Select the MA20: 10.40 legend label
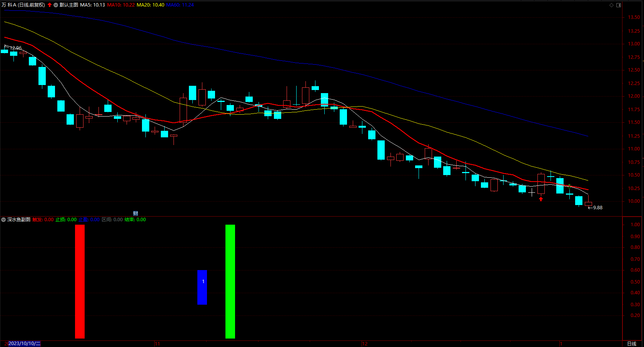644x347 pixels. 150,5
